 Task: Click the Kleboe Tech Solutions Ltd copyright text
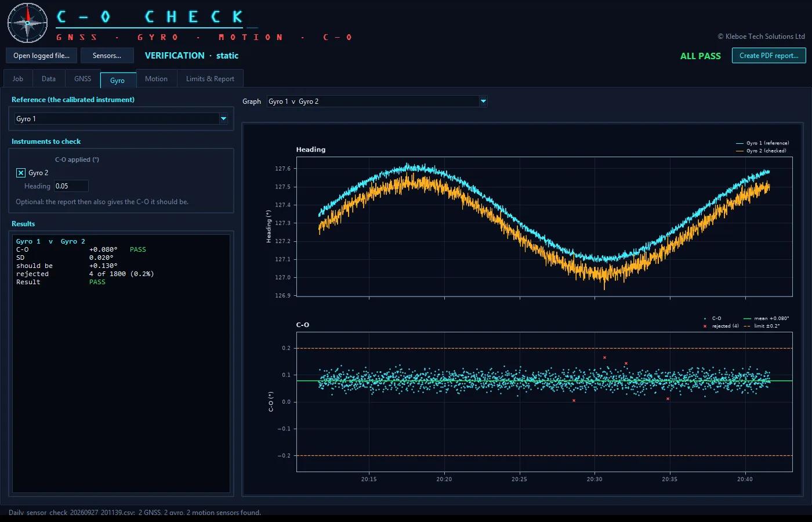coord(761,37)
